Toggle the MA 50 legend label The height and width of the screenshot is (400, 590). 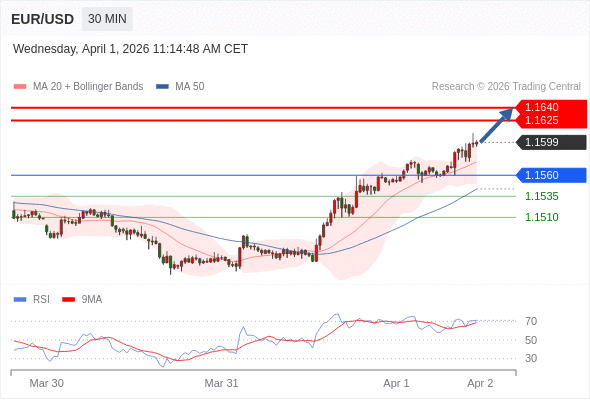[x=190, y=87]
